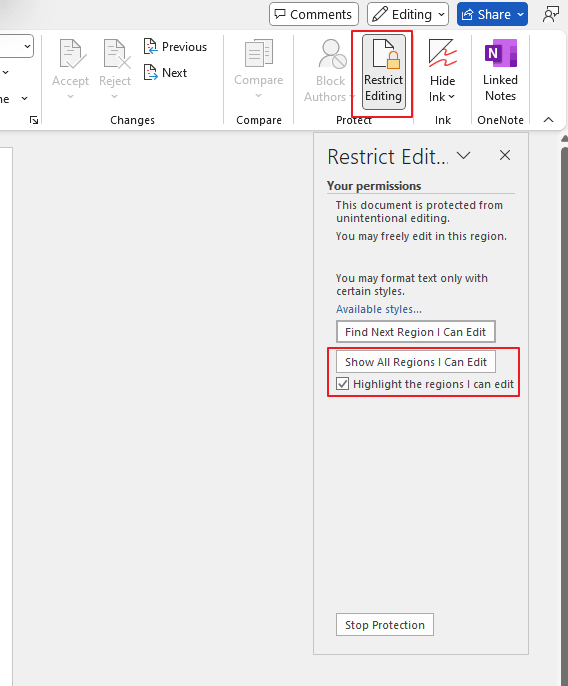568x686 pixels.
Task: Toggle Highlight the regions I can edit
Action: tap(343, 384)
